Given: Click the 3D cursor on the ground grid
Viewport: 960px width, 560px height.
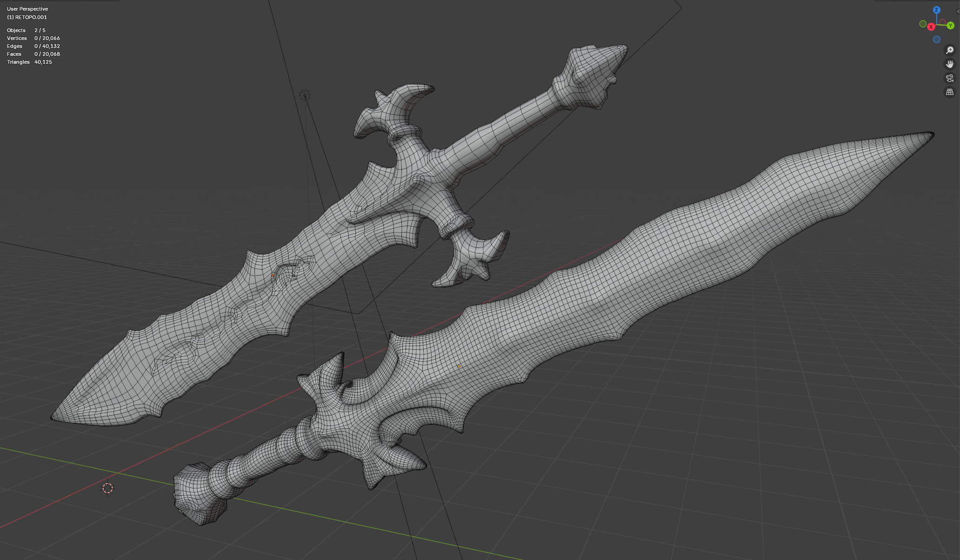Looking at the screenshot, I should point(107,488).
